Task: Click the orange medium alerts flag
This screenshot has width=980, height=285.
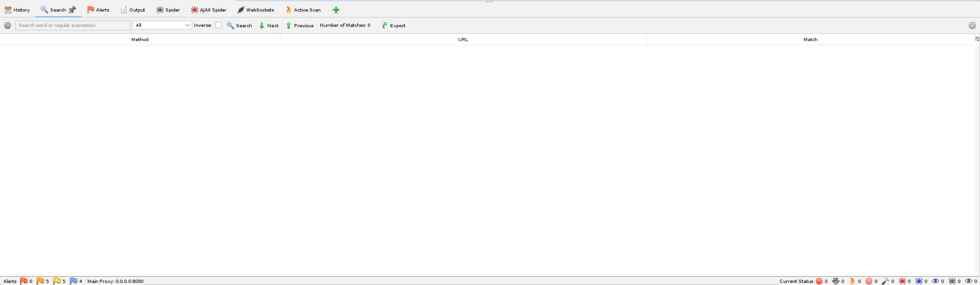Action: pyautogui.click(x=40, y=281)
